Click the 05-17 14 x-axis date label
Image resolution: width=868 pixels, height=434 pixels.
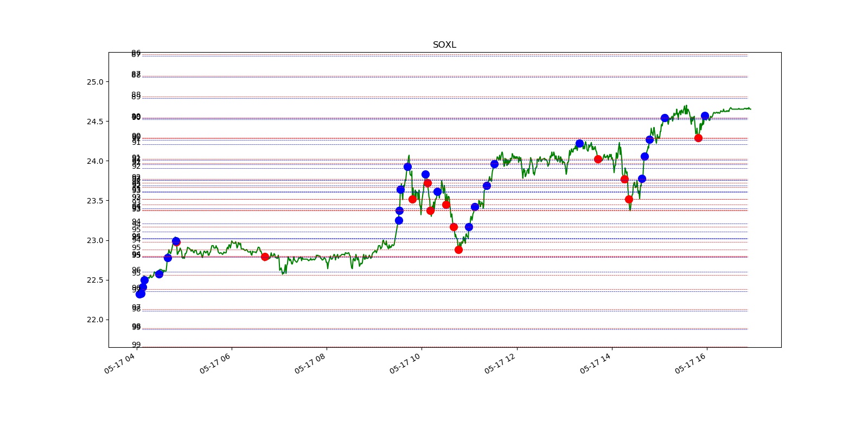[x=595, y=363]
